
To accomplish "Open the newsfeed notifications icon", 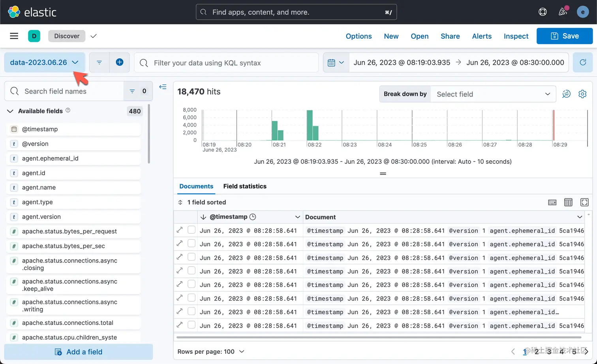I will [x=563, y=12].
